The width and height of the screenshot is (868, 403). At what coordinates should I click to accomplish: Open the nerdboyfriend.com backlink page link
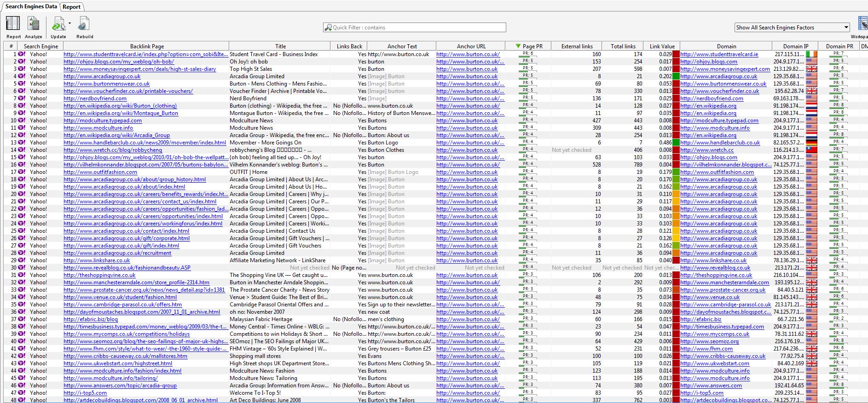[95, 98]
